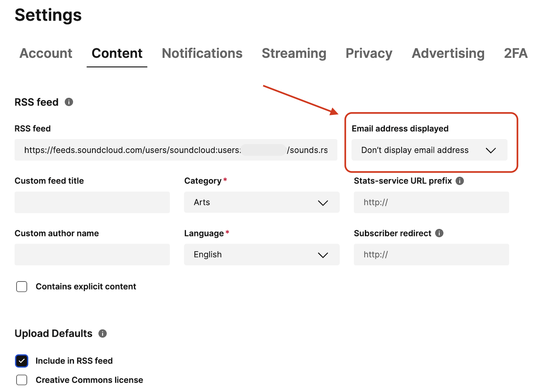Go to the Streaming tab
Screen dimensions: 550x392
tap(294, 53)
